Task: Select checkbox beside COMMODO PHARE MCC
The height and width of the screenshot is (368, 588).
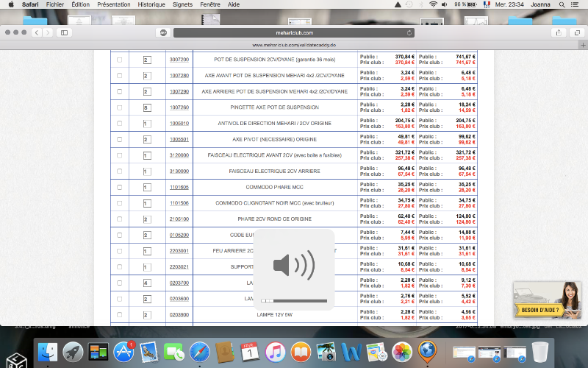Action: pyautogui.click(x=119, y=188)
